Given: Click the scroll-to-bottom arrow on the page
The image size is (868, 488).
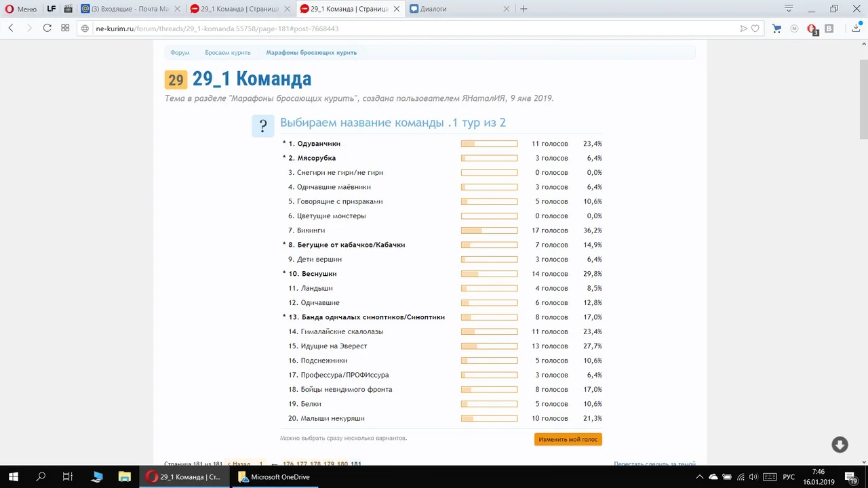Looking at the screenshot, I should (840, 445).
